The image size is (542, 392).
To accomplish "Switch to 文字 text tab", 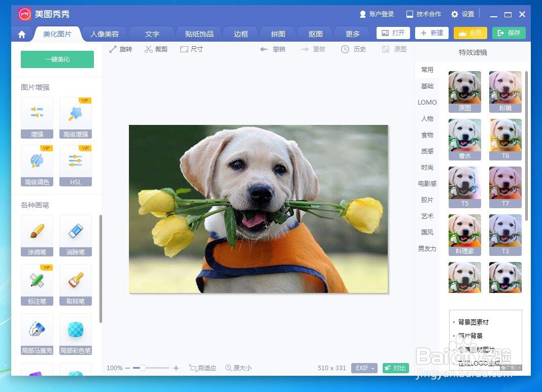I will (152, 34).
